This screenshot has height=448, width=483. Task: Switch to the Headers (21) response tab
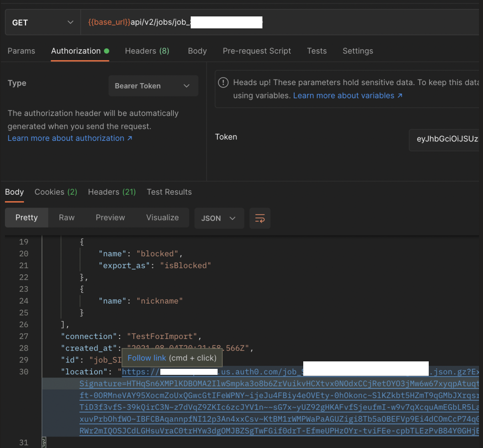point(112,192)
